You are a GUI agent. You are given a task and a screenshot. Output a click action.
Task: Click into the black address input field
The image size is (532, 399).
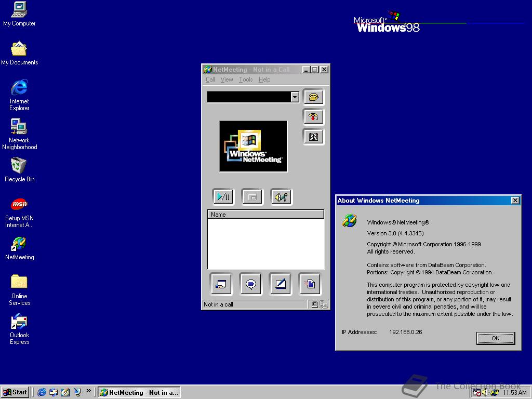pos(249,97)
